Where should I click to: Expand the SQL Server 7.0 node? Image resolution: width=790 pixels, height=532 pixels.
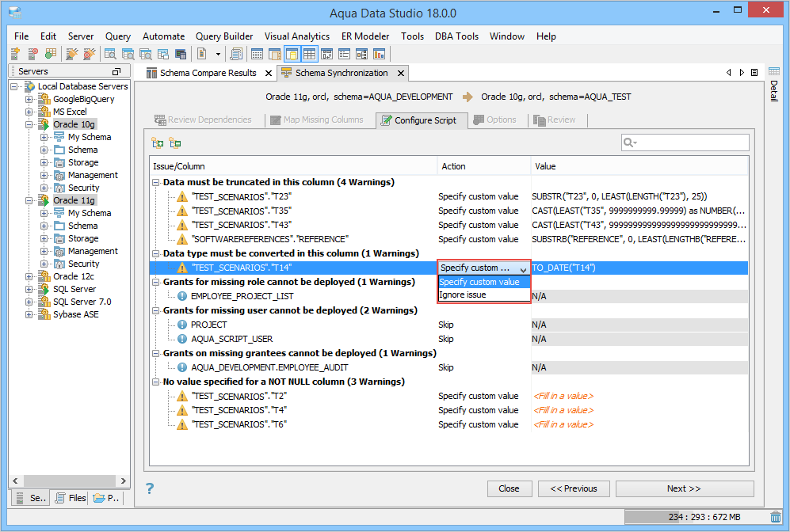click(x=29, y=302)
